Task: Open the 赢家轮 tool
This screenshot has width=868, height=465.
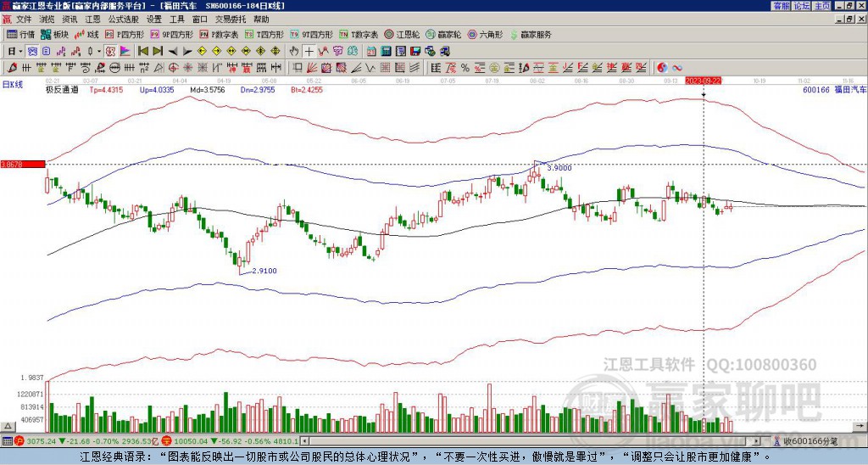Action: tap(443, 34)
